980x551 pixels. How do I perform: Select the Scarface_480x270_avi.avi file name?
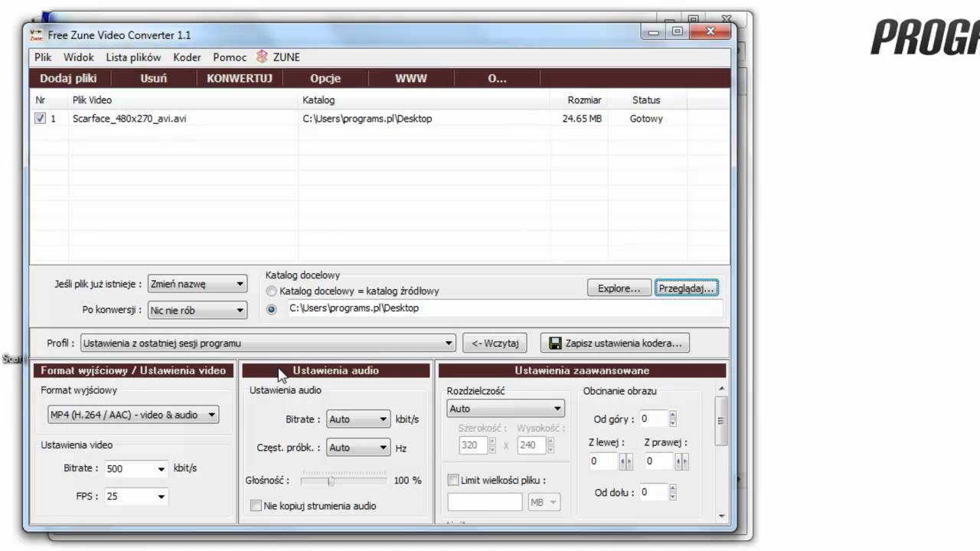(129, 119)
